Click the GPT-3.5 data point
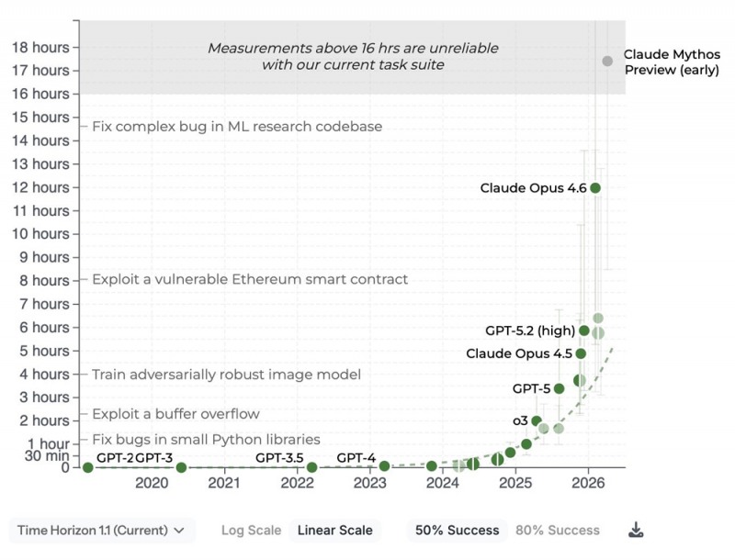The height and width of the screenshot is (560, 735). pos(311,467)
